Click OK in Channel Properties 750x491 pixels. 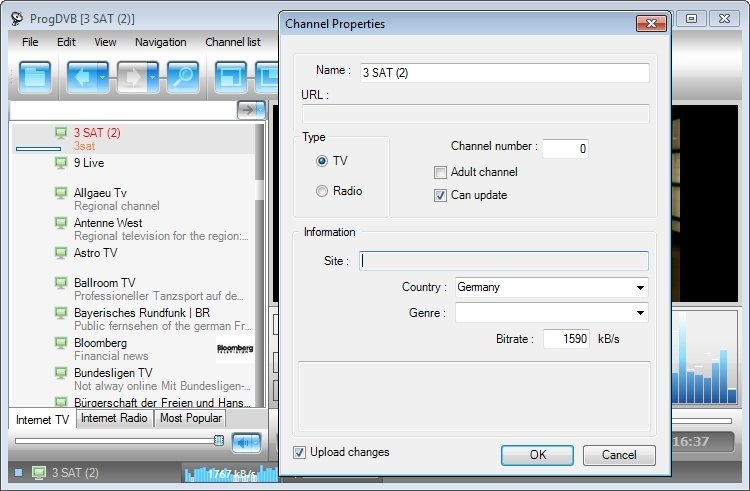538,455
